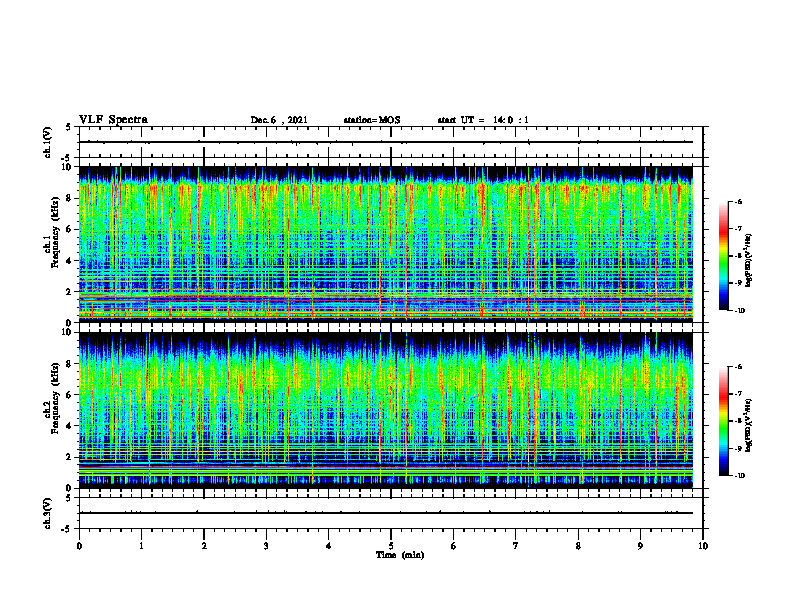
Task: Click the "ch.3(V)" waveform axis label
Action: [x=47, y=513]
